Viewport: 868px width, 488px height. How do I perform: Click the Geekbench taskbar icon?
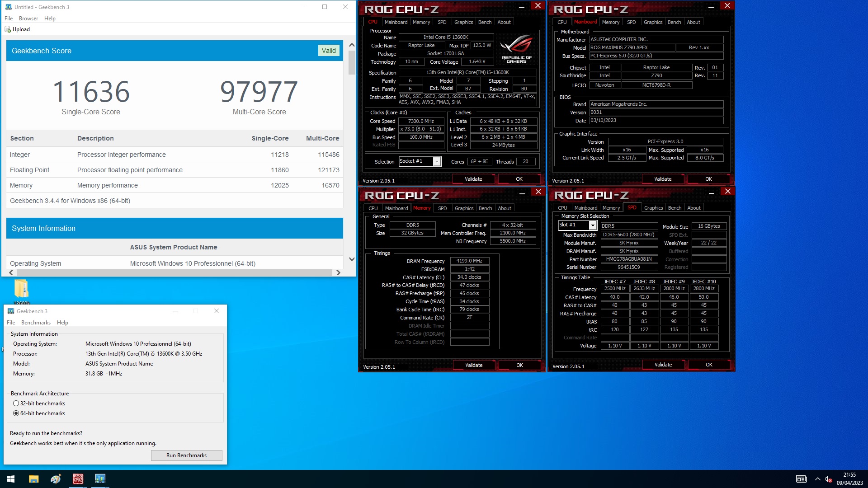(100, 479)
